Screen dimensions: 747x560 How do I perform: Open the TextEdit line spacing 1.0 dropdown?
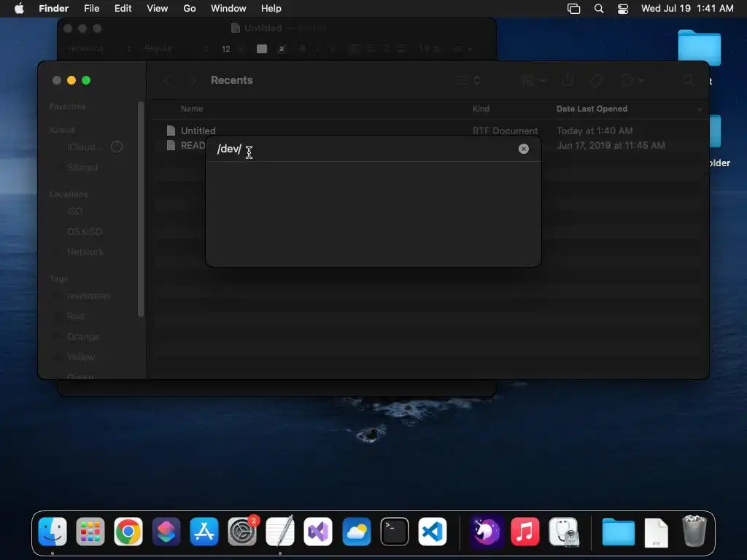428,49
